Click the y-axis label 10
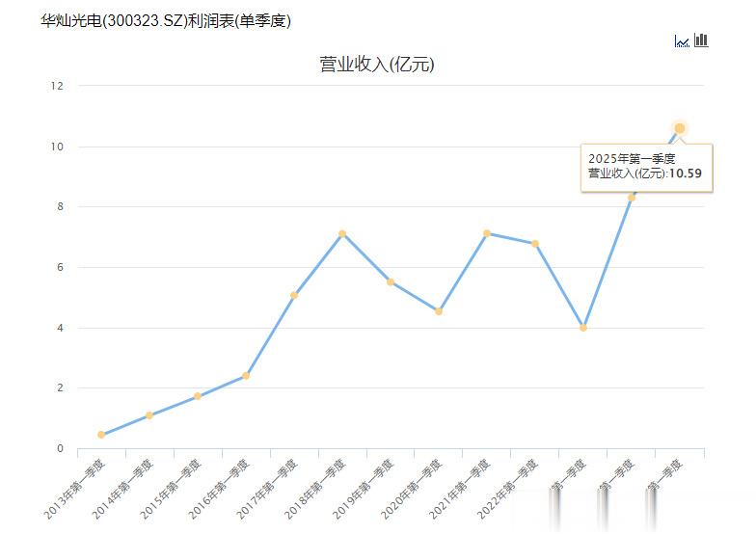756x534 pixels. [x=57, y=147]
